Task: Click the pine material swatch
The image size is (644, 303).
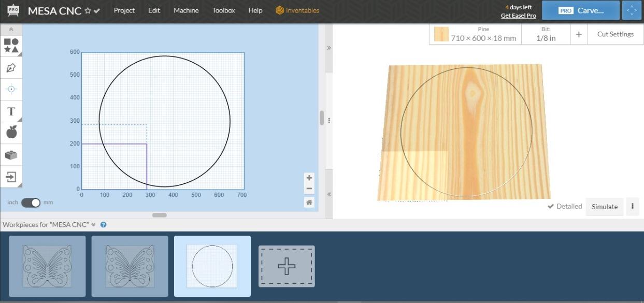Action: (441, 34)
